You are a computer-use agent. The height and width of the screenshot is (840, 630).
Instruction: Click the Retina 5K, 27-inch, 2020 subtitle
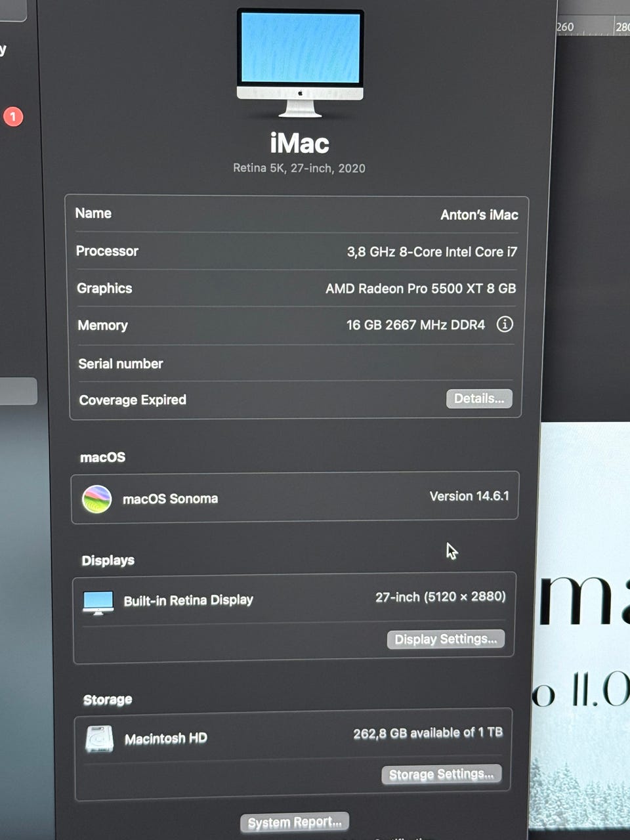(299, 168)
